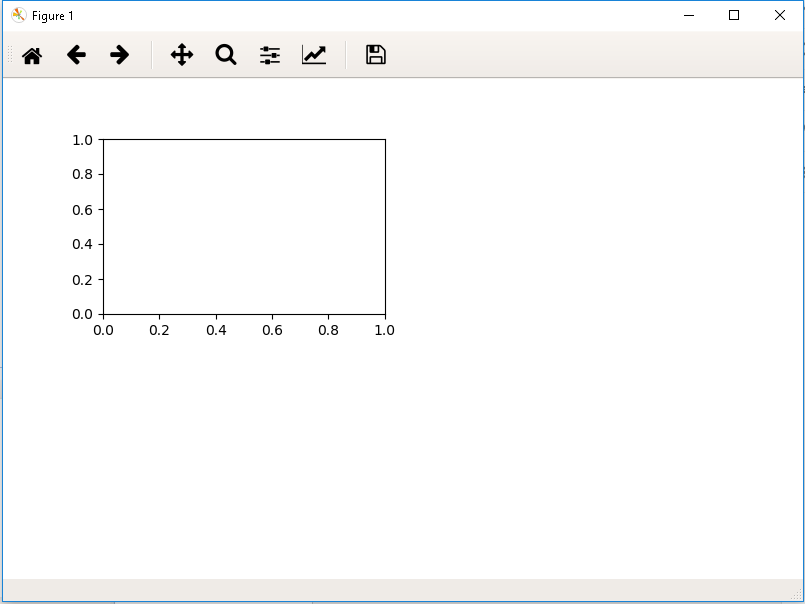Click the 0.6 tick label on the y-axis
805x604 pixels.
click(x=82, y=210)
